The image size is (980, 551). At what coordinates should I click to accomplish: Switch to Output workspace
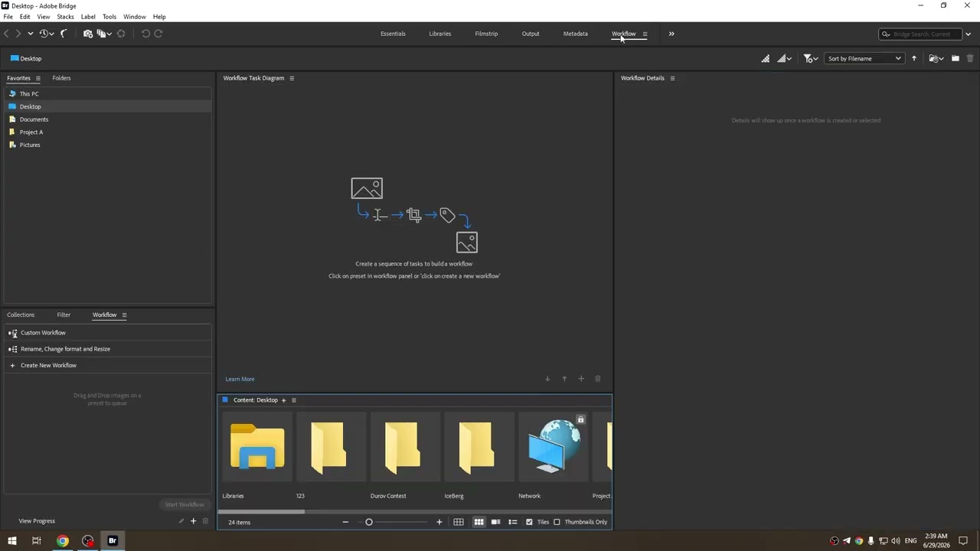(531, 34)
